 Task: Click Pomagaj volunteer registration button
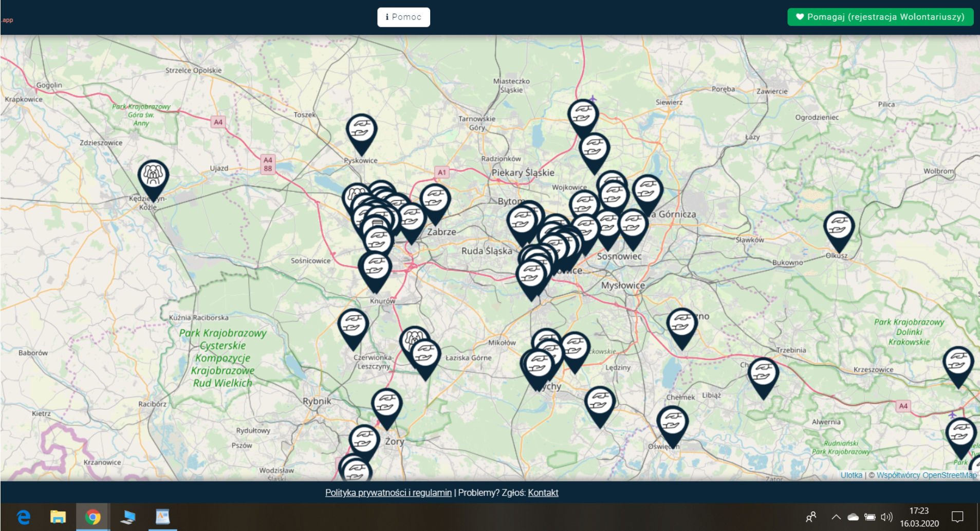tap(880, 17)
